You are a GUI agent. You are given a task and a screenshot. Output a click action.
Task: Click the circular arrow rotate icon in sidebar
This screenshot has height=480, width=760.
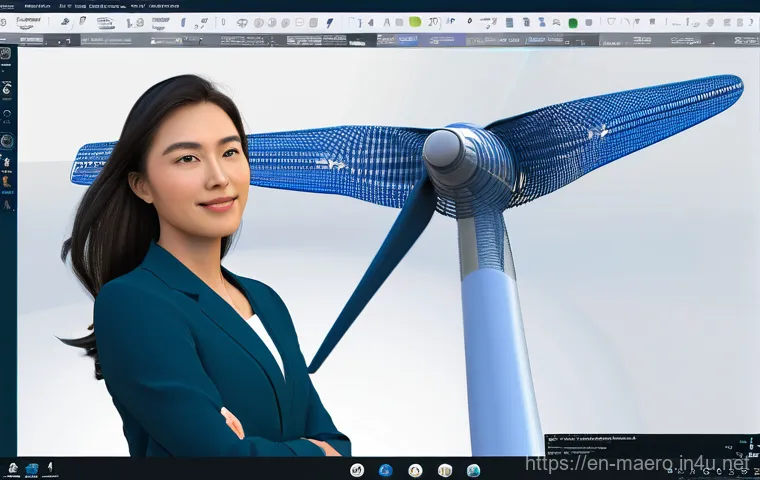click(x=7, y=114)
